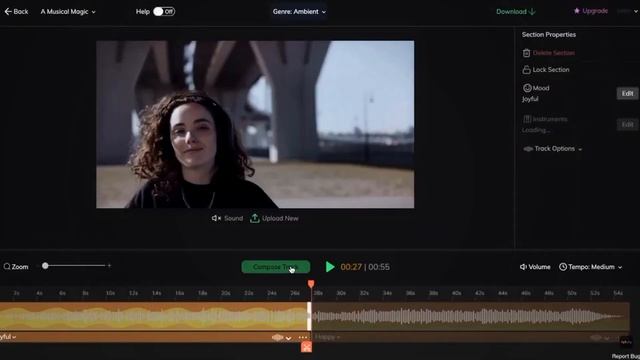
Task: Click the Instruments panel icon
Action: click(x=527, y=119)
